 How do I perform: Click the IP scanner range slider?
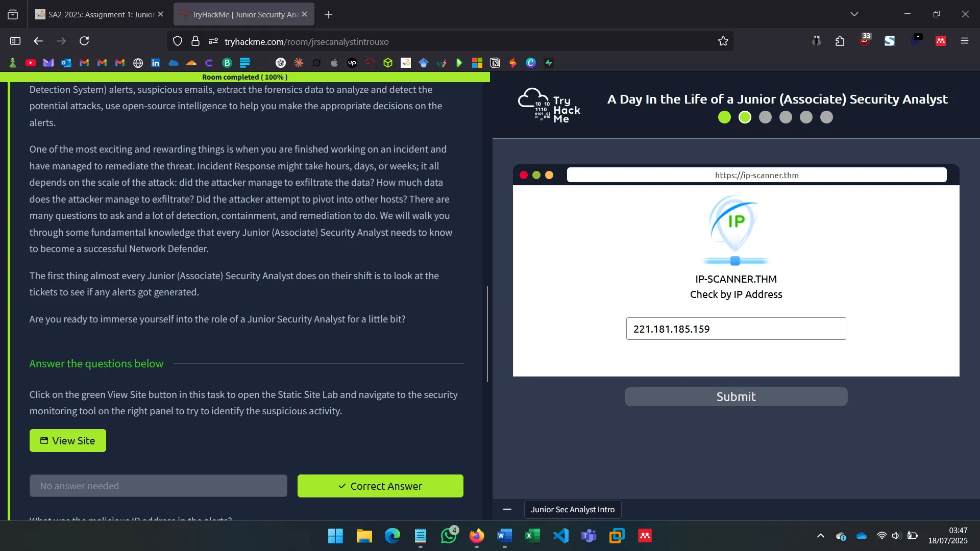click(x=736, y=261)
